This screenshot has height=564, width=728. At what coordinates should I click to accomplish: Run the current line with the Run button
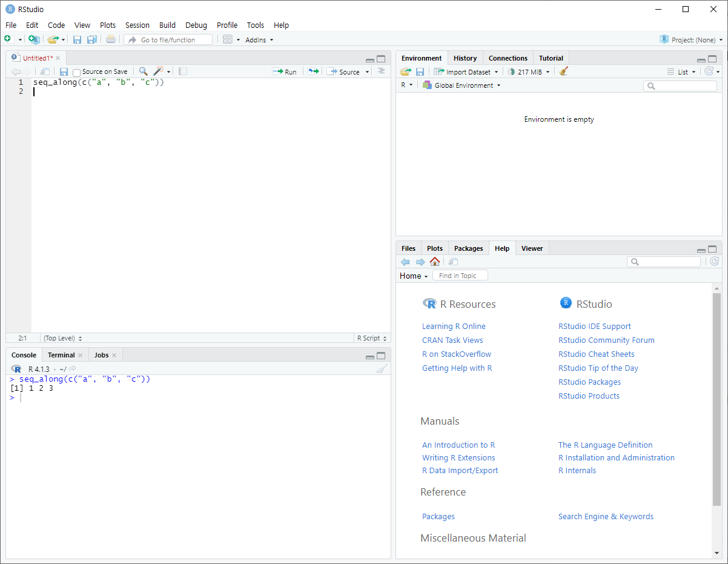tap(285, 71)
